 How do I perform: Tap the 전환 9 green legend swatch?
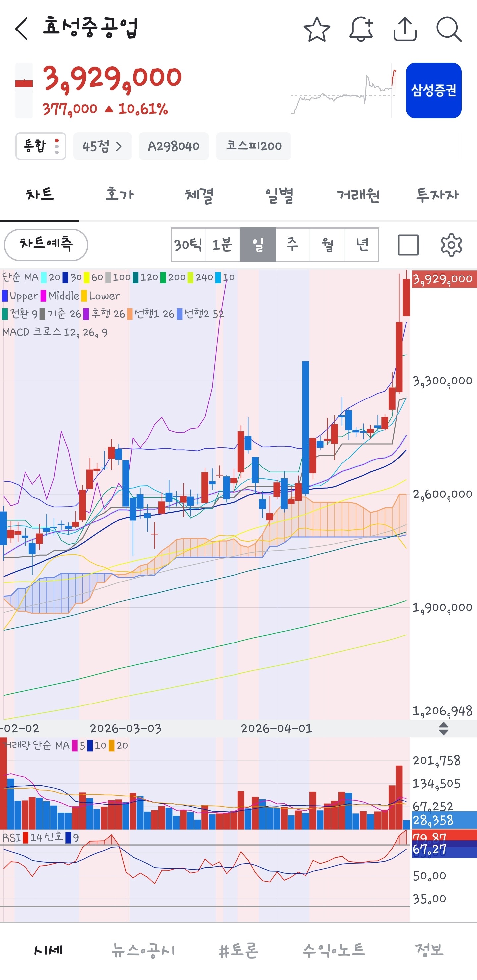click(5, 314)
